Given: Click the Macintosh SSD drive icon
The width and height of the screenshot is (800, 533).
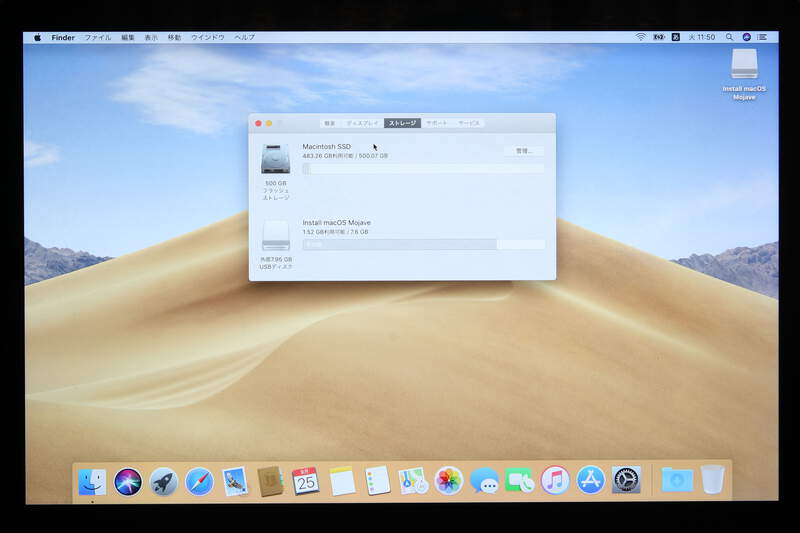Looking at the screenshot, I should pos(276,159).
